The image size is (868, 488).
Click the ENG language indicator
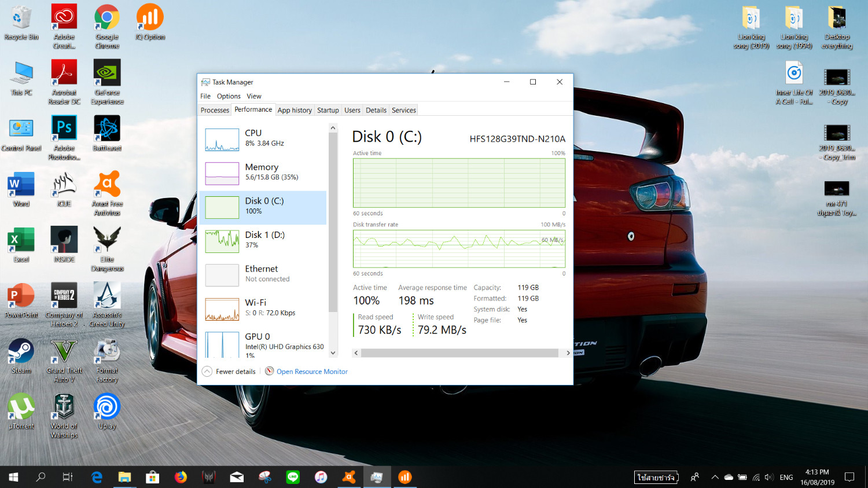[786, 477]
